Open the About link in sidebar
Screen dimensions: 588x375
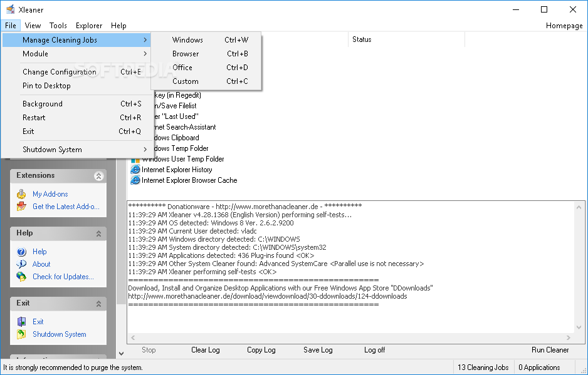(x=41, y=264)
